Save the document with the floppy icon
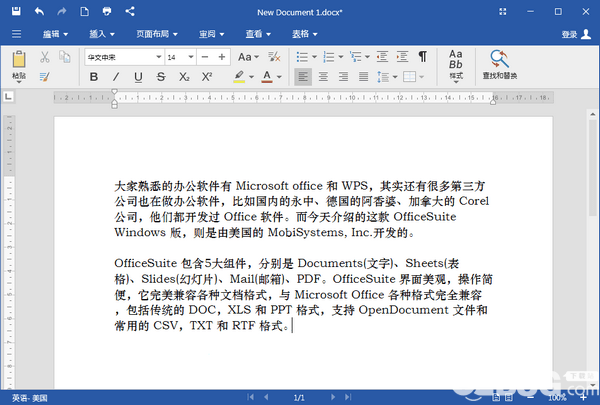 click(16, 11)
